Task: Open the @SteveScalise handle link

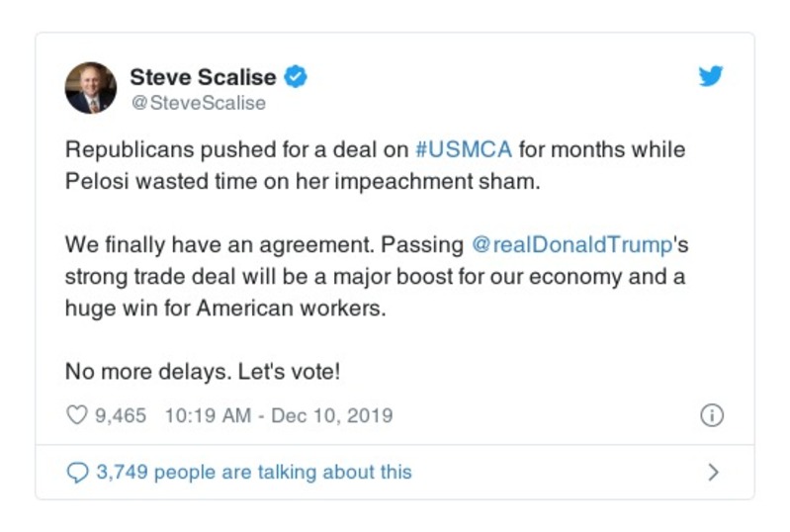Action: 198,102
